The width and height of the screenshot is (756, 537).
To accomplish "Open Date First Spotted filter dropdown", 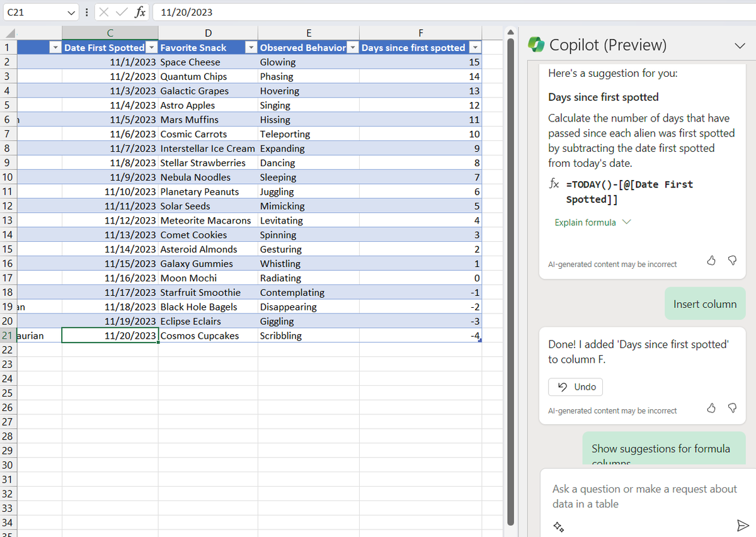I will tap(151, 48).
